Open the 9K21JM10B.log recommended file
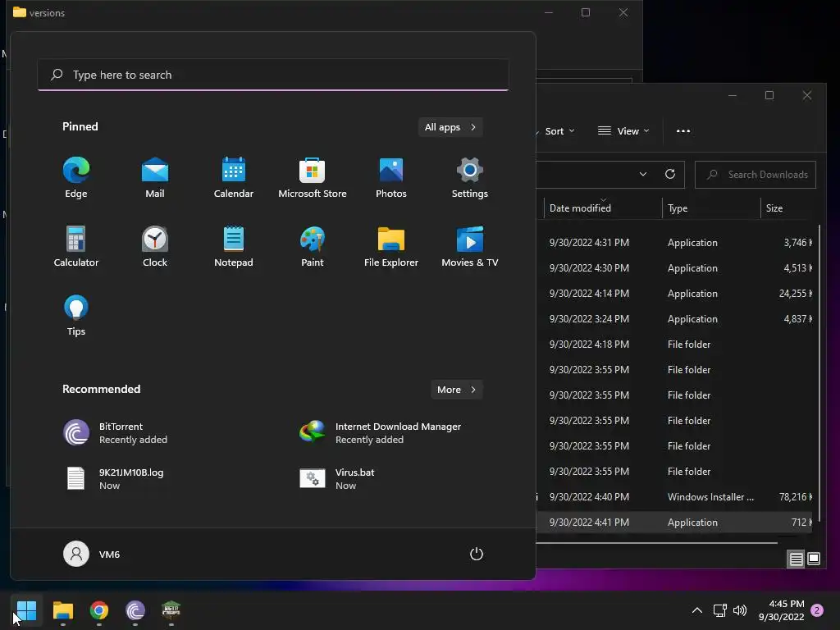840x630 pixels. click(x=115, y=478)
